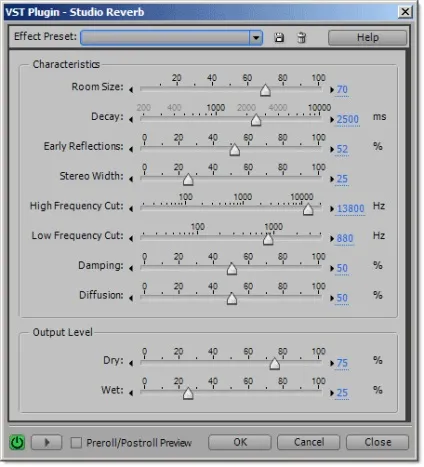Click inside the Effect Preset field

tap(165, 38)
